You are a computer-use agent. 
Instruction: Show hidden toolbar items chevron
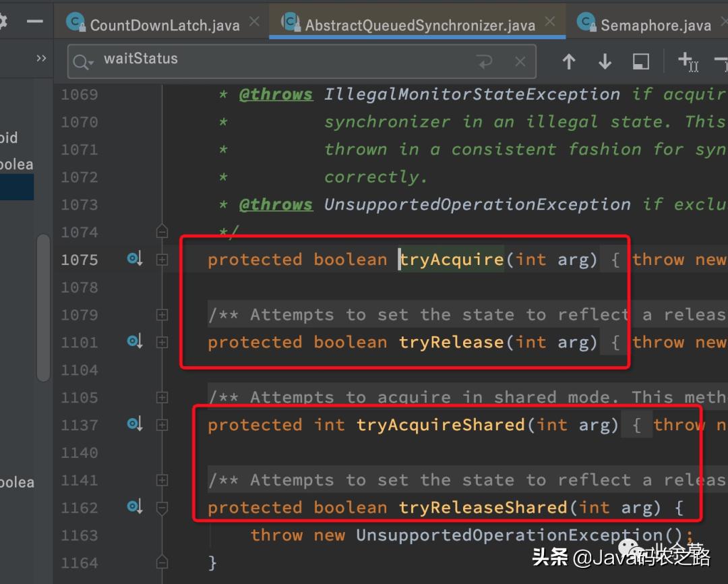click(41, 58)
